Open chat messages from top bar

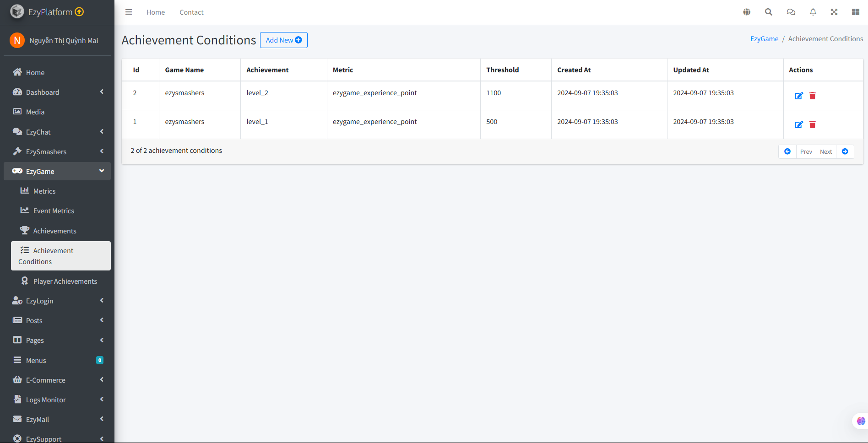[791, 12]
